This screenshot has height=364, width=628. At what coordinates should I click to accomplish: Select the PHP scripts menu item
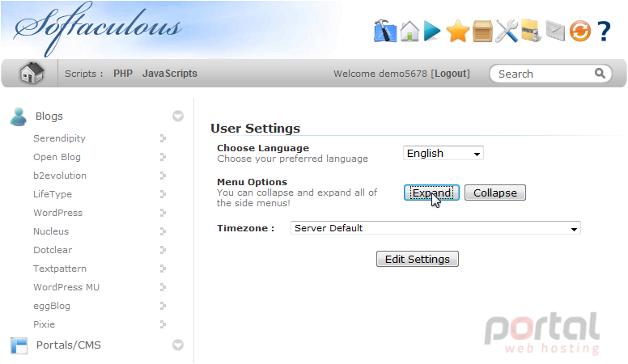click(x=122, y=74)
